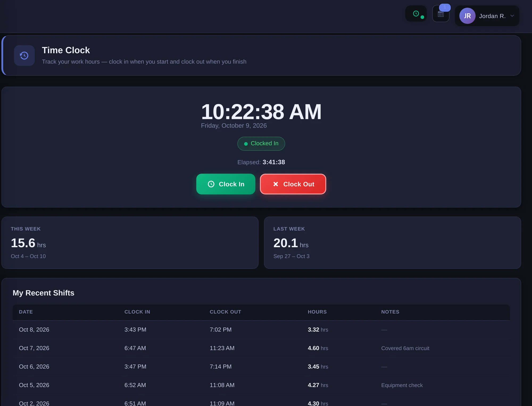Viewport: 532px width, 406px height.
Task: Click the Time Clock page title
Action: pos(66,50)
